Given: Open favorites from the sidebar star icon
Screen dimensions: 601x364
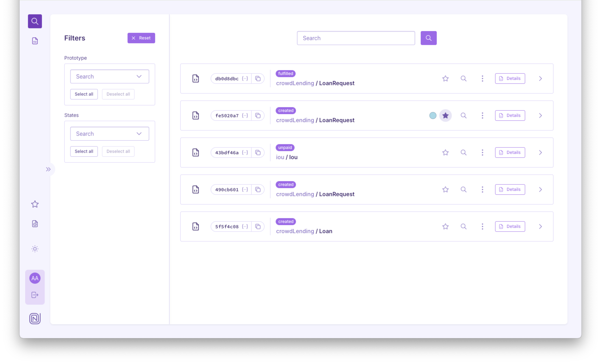Looking at the screenshot, I should click(35, 204).
